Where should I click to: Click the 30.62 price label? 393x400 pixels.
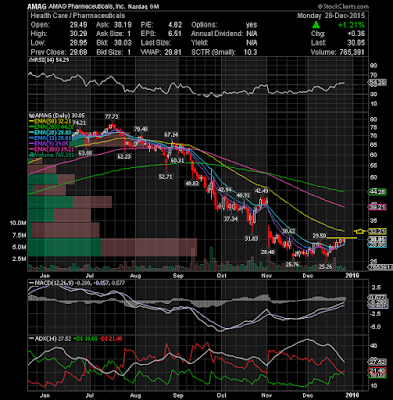click(x=289, y=231)
